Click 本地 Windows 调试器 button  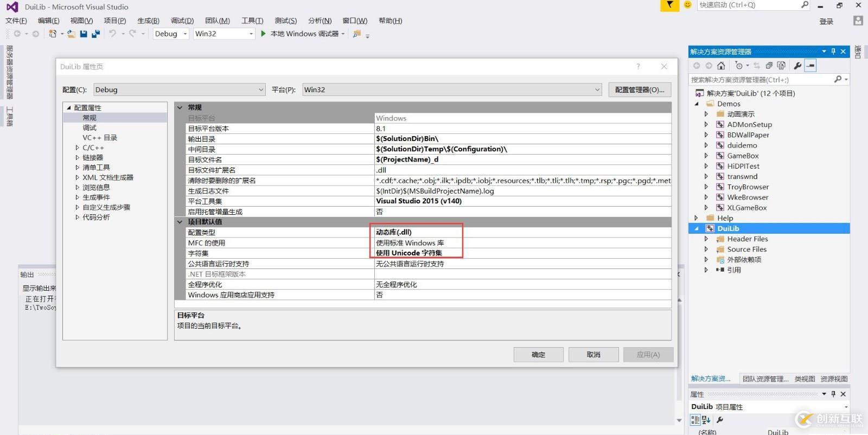[304, 34]
